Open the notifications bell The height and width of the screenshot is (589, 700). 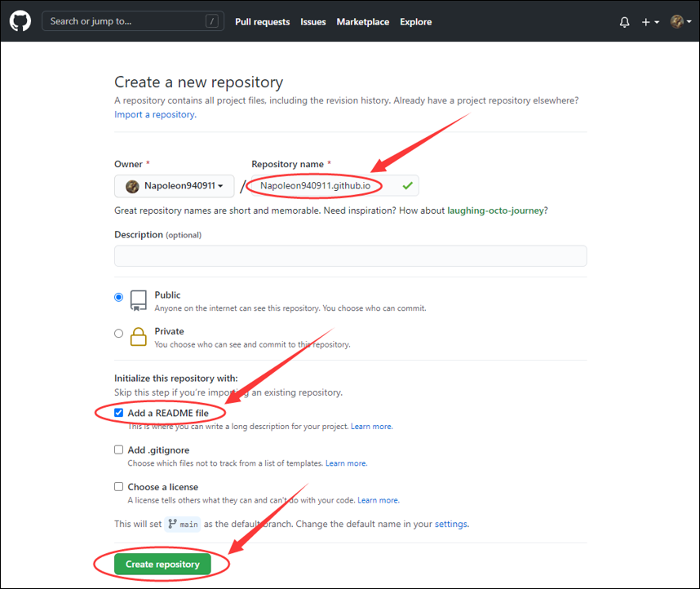(624, 22)
